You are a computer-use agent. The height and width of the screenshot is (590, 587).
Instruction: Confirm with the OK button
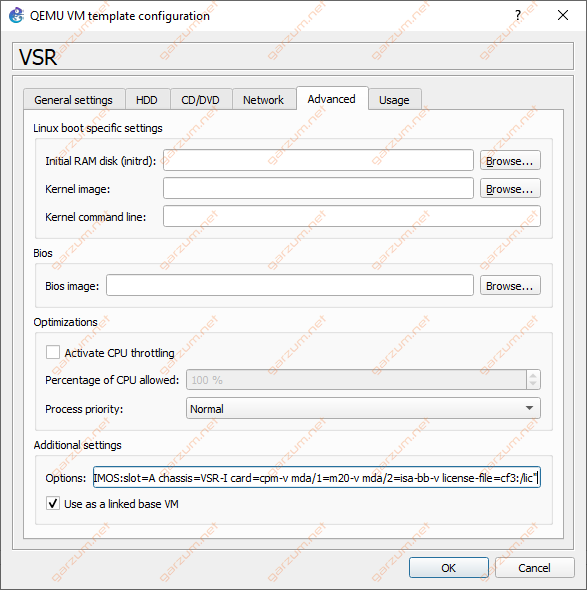[x=449, y=568]
